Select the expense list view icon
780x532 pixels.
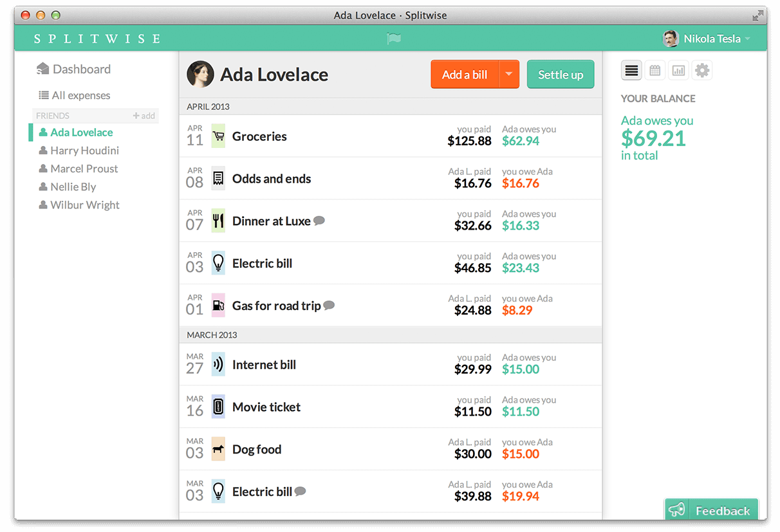click(x=631, y=70)
